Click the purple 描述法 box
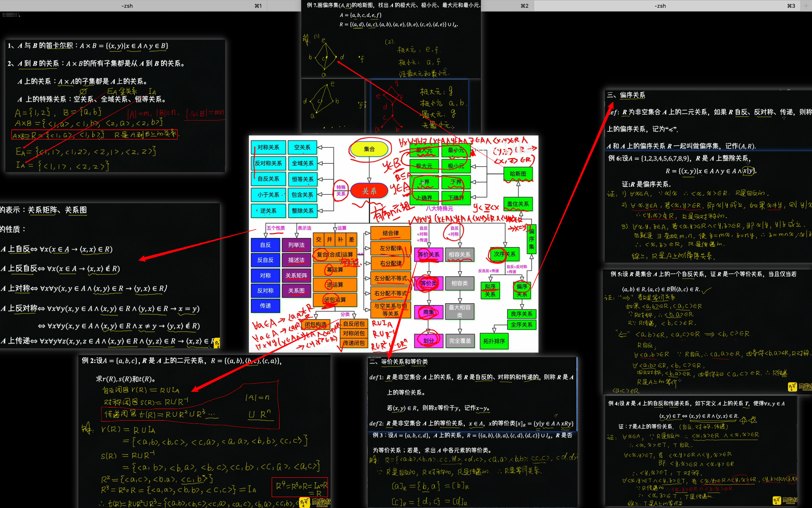812x508 pixels. point(296,260)
